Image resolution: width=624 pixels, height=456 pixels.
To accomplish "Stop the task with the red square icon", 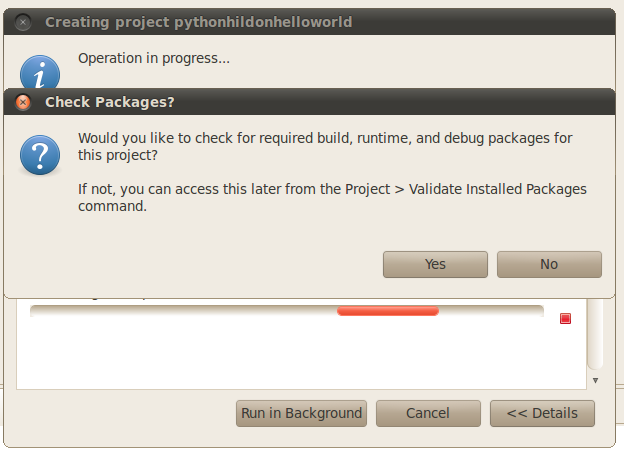I will click(566, 318).
